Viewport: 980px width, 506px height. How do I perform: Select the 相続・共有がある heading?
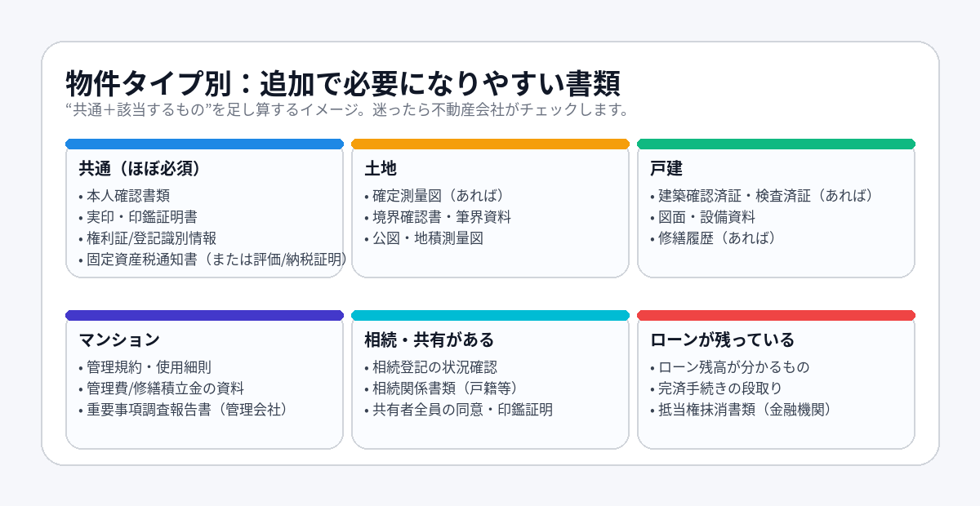click(x=430, y=340)
